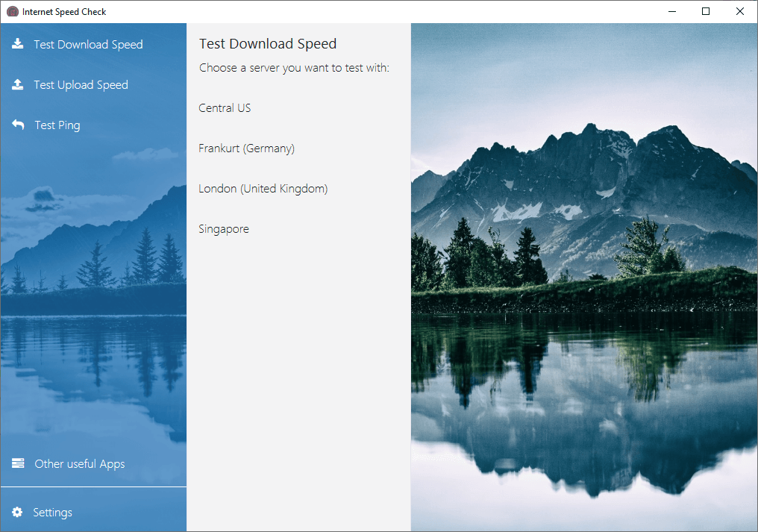Click the 'Test Download Speed' panel heading
The image size is (758, 532).
tap(268, 44)
